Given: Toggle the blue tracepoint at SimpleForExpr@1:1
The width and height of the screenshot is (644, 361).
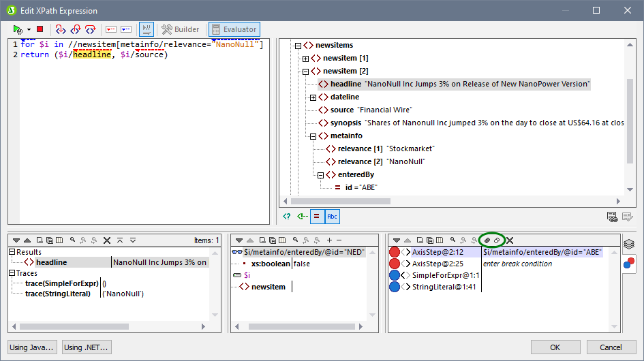Looking at the screenshot, I should (395, 275).
